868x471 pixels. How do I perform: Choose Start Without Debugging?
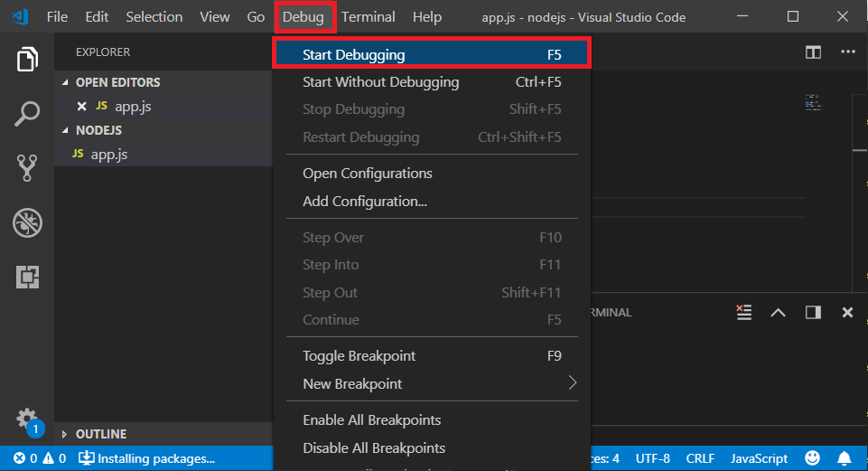pos(432,82)
